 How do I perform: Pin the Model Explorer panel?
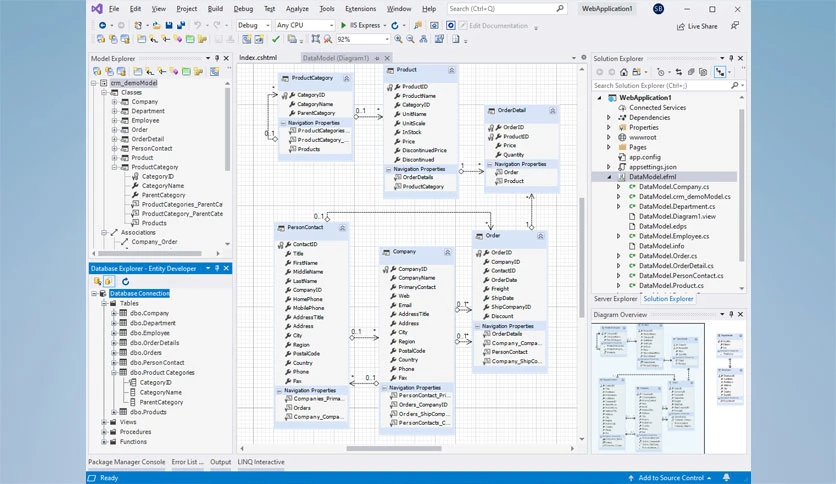pyautogui.click(x=217, y=58)
